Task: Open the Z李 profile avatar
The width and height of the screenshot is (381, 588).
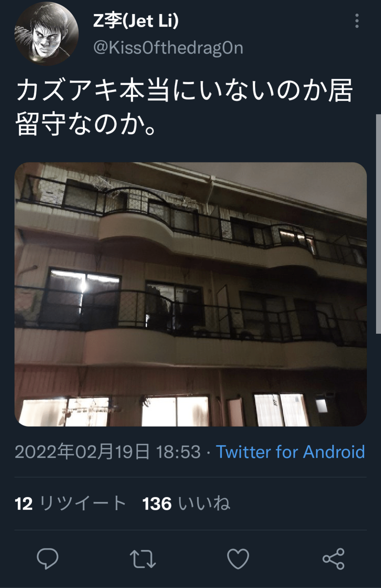Action: (46, 34)
